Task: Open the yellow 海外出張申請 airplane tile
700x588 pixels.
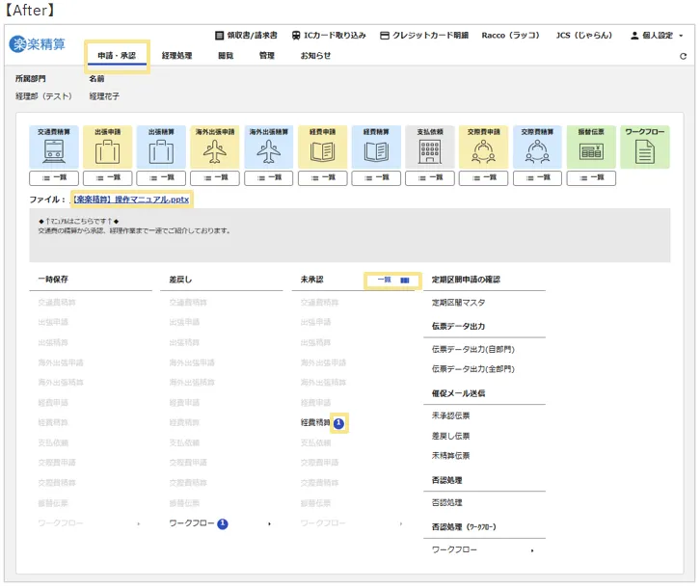Action: point(215,147)
